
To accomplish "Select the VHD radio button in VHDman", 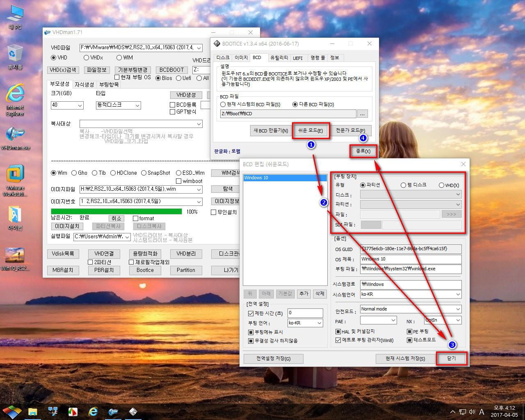I will pos(54,58).
